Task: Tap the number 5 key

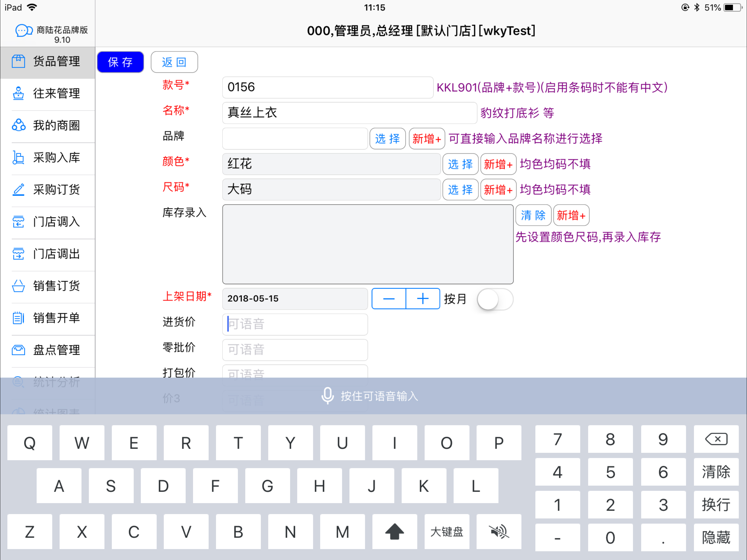Action: click(610, 472)
